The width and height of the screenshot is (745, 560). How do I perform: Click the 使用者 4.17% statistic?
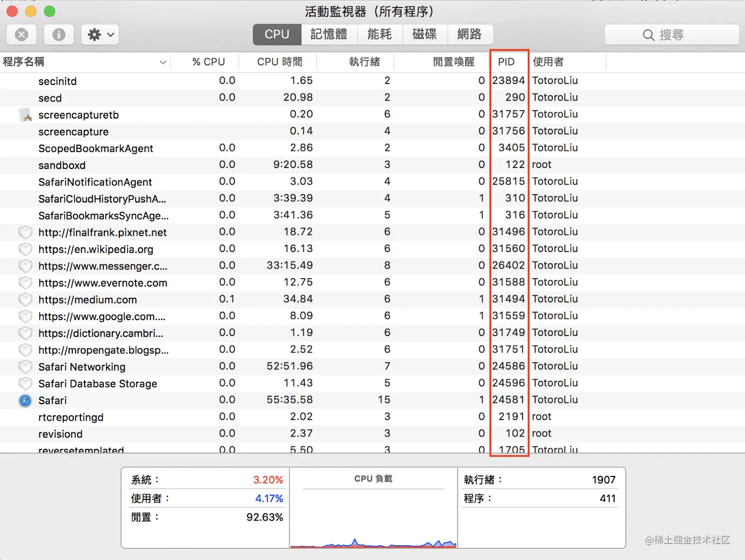coord(207,498)
